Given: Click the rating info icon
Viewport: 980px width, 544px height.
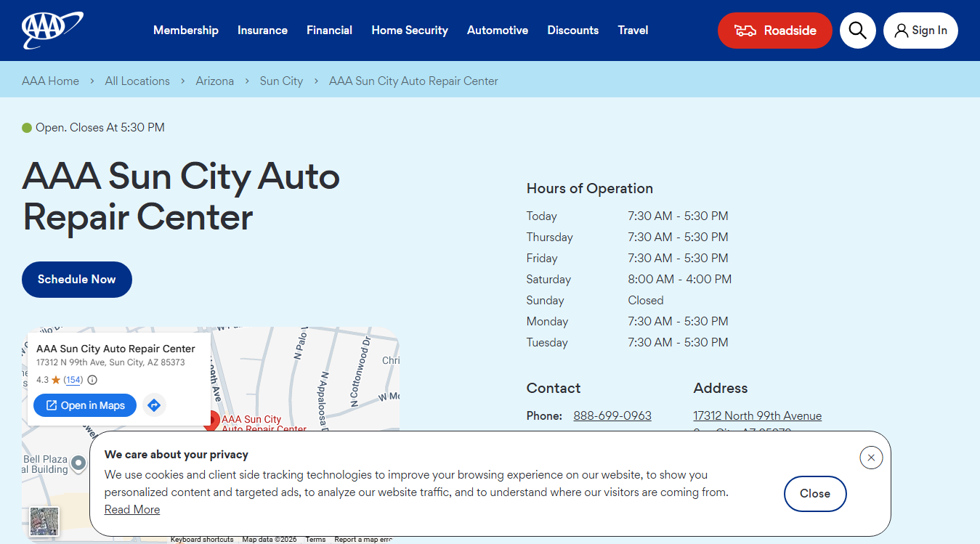Looking at the screenshot, I should tap(92, 380).
